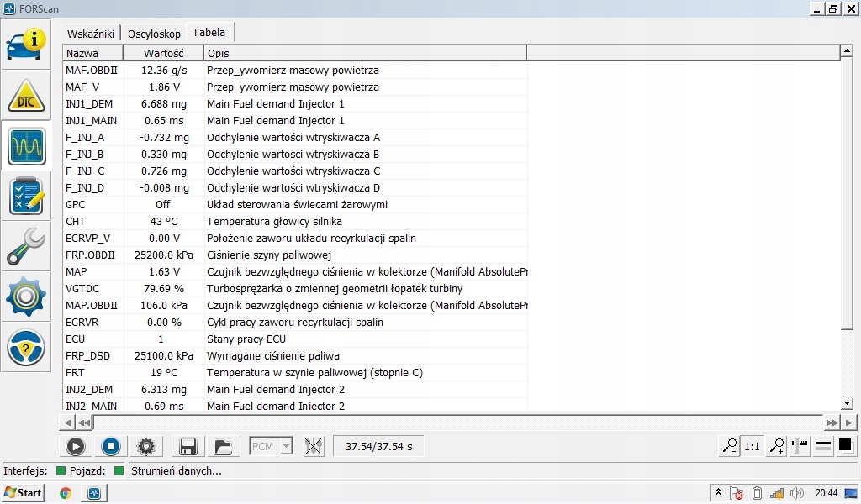Select the Tabela tab

point(209,33)
